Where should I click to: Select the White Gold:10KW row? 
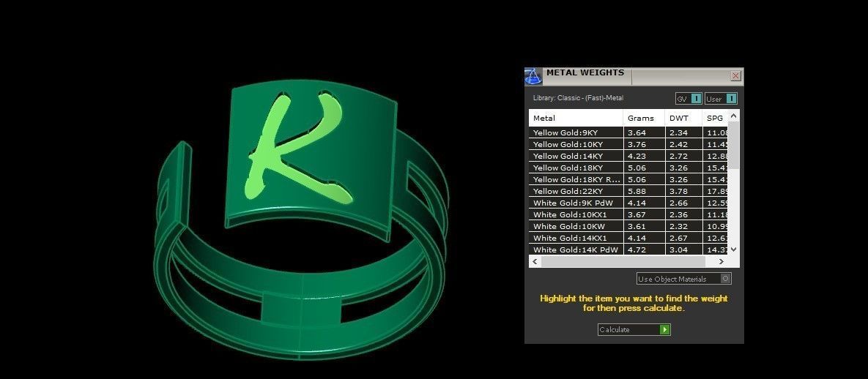(628, 226)
